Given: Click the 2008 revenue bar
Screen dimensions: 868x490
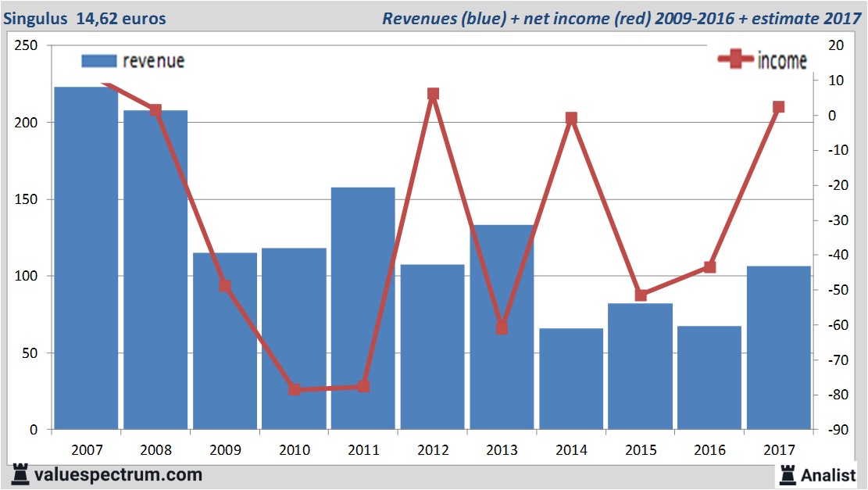Looking at the screenshot, I should pos(155,270).
